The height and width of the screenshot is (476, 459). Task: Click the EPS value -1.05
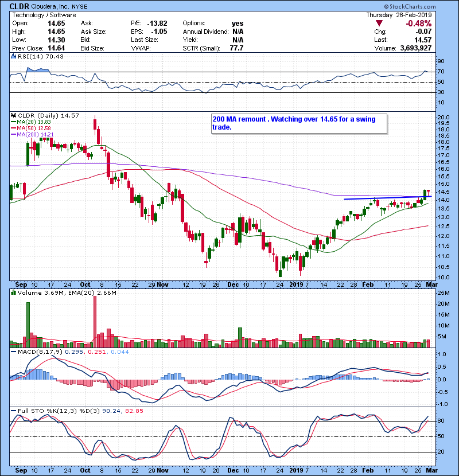[x=159, y=32]
